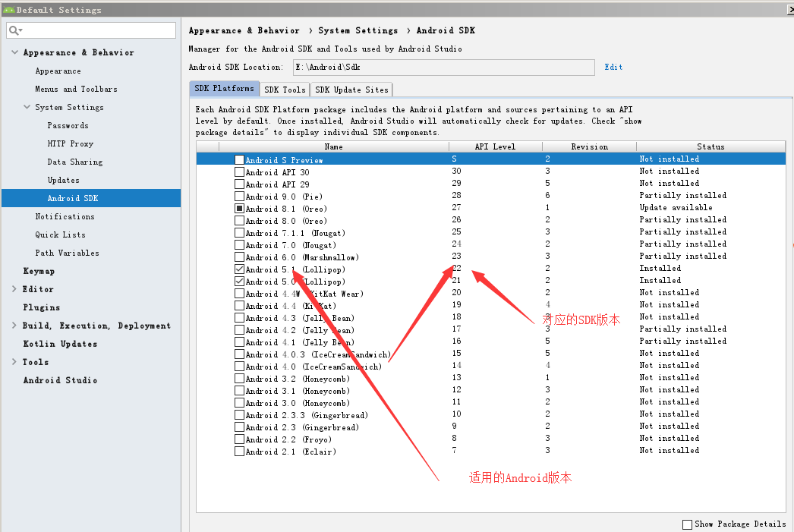Toggle the Android 8.1 (Oreo) checkbox
This screenshot has width=794, height=532.
pyautogui.click(x=240, y=208)
